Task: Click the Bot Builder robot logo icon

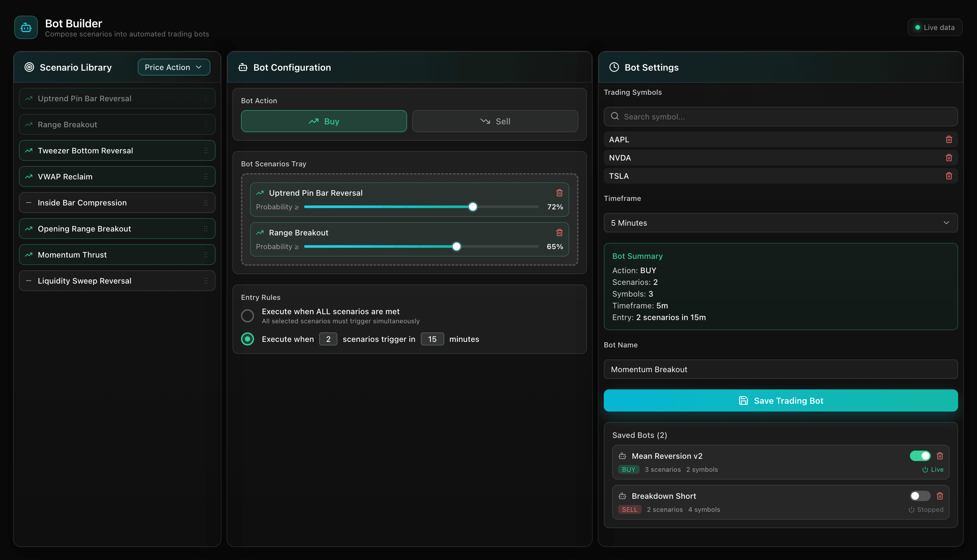Action: pyautogui.click(x=26, y=27)
